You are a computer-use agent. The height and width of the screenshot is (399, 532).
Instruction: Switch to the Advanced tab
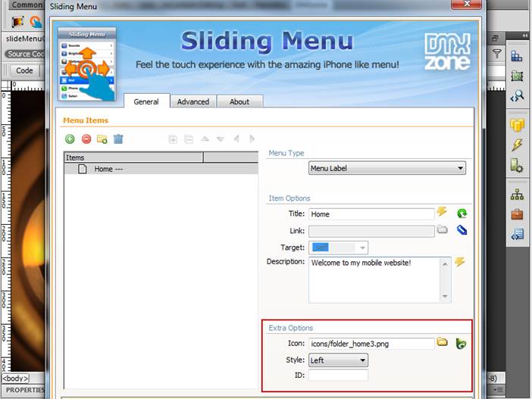[193, 101]
